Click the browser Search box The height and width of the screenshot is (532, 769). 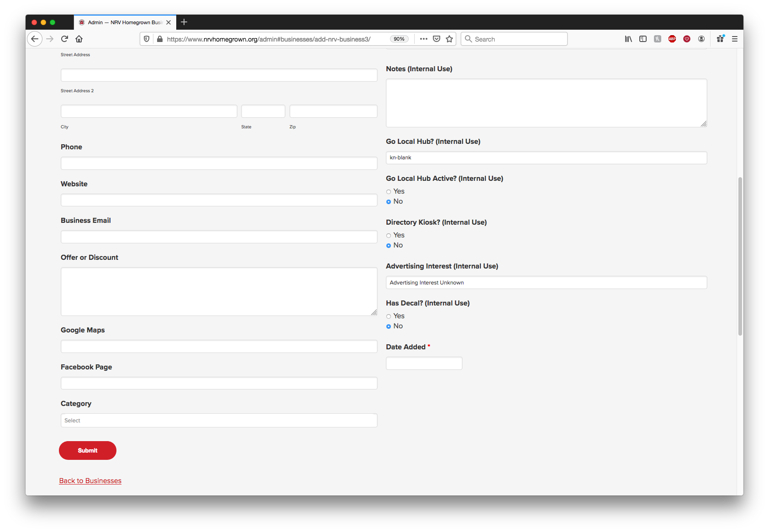[x=514, y=39]
